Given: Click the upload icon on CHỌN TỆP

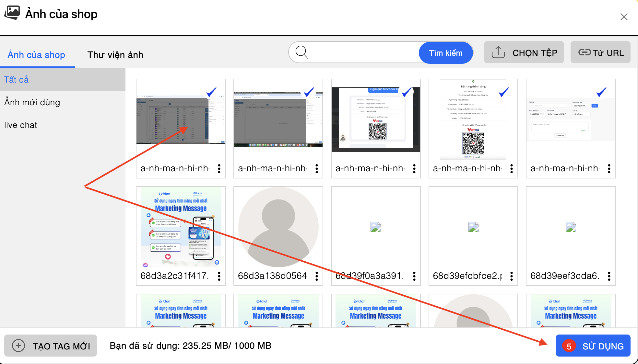Looking at the screenshot, I should [x=498, y=52].
